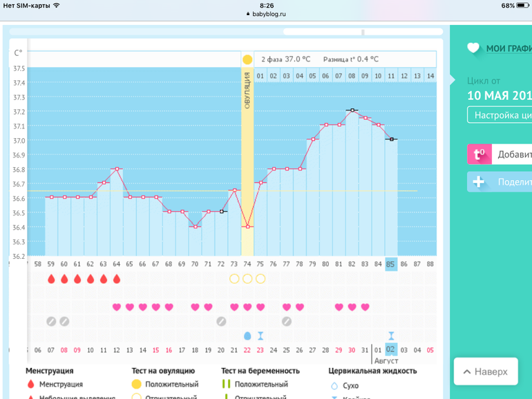The image size is (532, 399).
Task: Click the pink heart on cycle day 83
Action: tap(365, 307)
